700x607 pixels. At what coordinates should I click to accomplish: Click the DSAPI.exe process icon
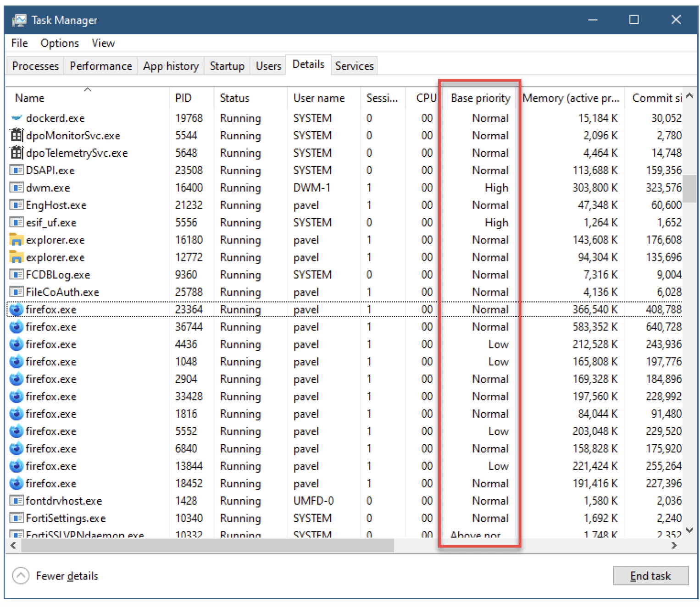[17, 170]
